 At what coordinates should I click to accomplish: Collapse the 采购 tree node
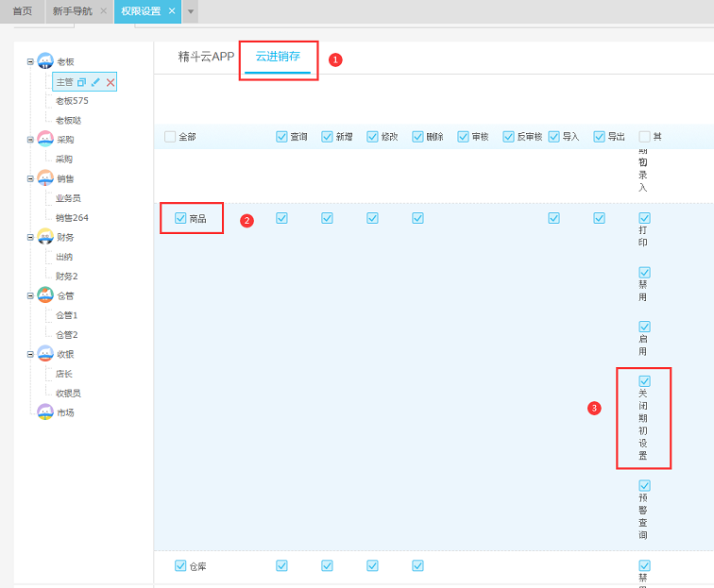tap(30, 140)
